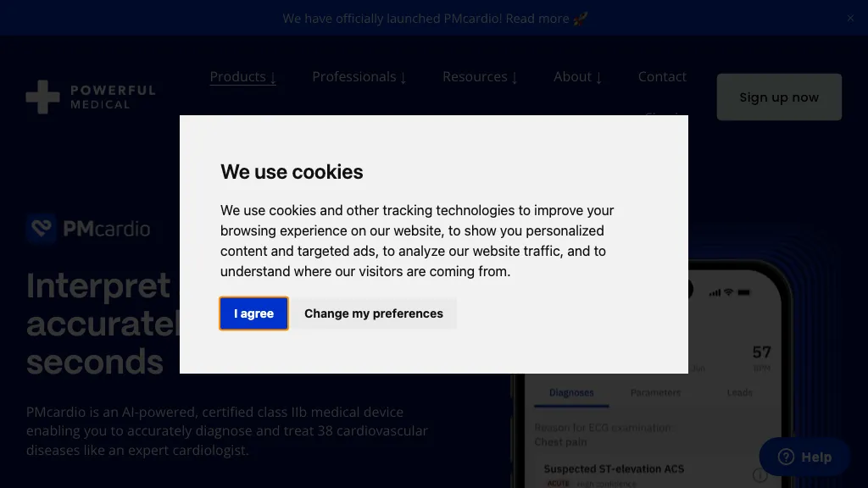Click the rocket emoji in the banner

click(581, 19)
